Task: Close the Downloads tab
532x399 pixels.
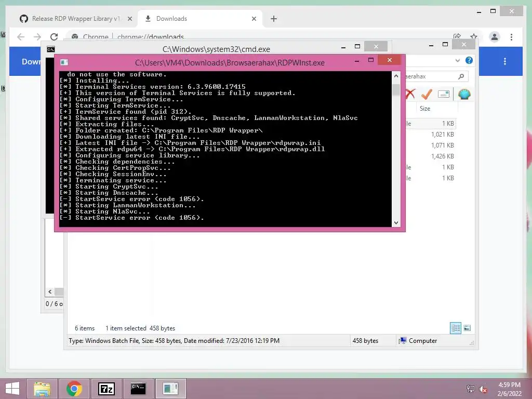Action: pos(254,19)
